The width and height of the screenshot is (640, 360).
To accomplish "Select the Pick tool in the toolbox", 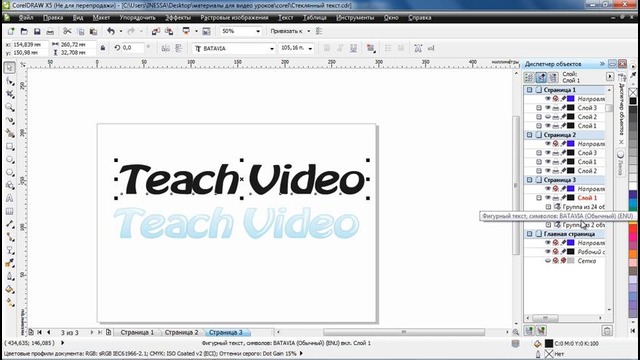I will click(10, 67).
